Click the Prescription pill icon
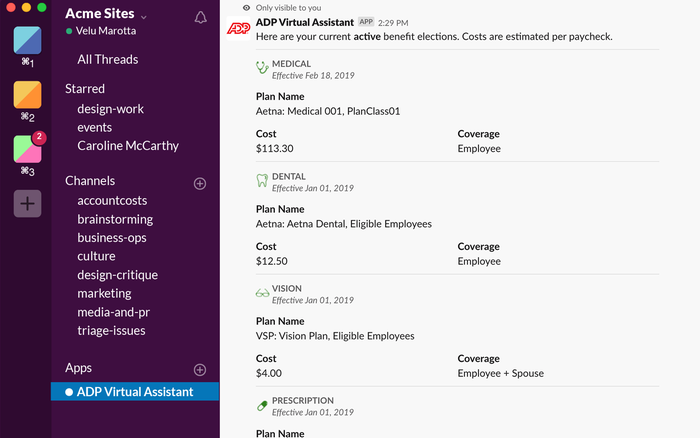The width and height of the screenshot is (700, 438). point(262,405)
